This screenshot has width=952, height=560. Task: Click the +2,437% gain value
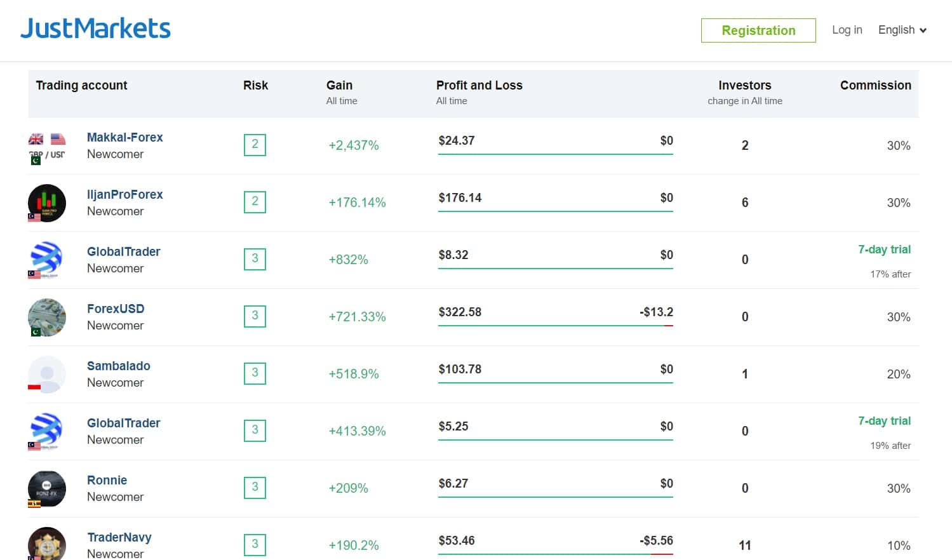pos(353,145)
